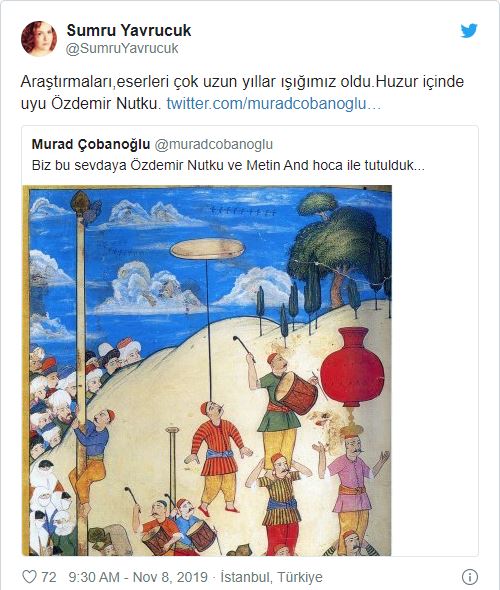Click the large tree in the painting
500x590 pixels.
click(339, 248)
